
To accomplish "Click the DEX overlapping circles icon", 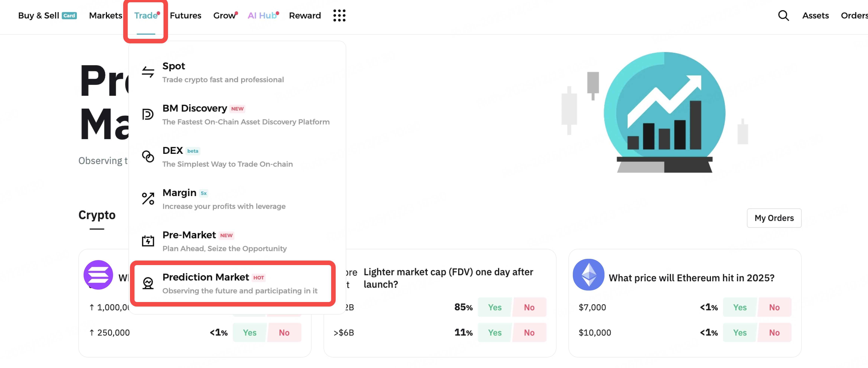I will [148, 156].
